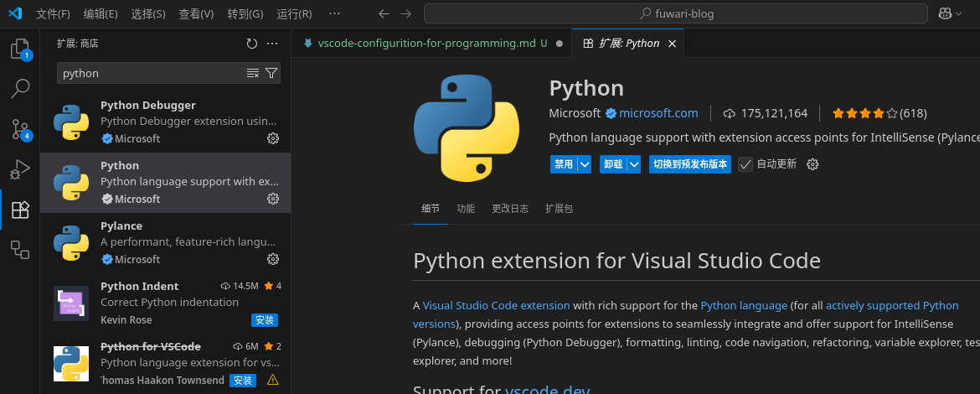Screen dimensions: 980x394
Task: Open gear settings for Python extension in list
Action: pyautogui.click(x=273, y=199)
